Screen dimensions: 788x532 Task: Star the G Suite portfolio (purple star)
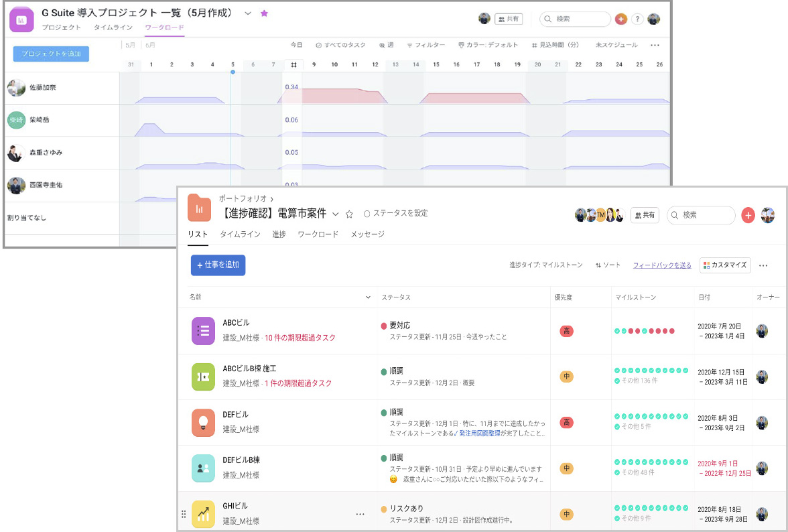(x=264, y=13)
